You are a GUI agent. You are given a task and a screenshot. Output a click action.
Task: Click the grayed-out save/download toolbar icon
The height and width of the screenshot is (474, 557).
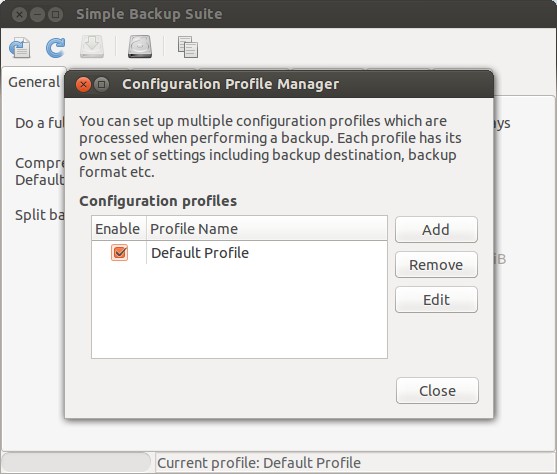tap(92, 47)
